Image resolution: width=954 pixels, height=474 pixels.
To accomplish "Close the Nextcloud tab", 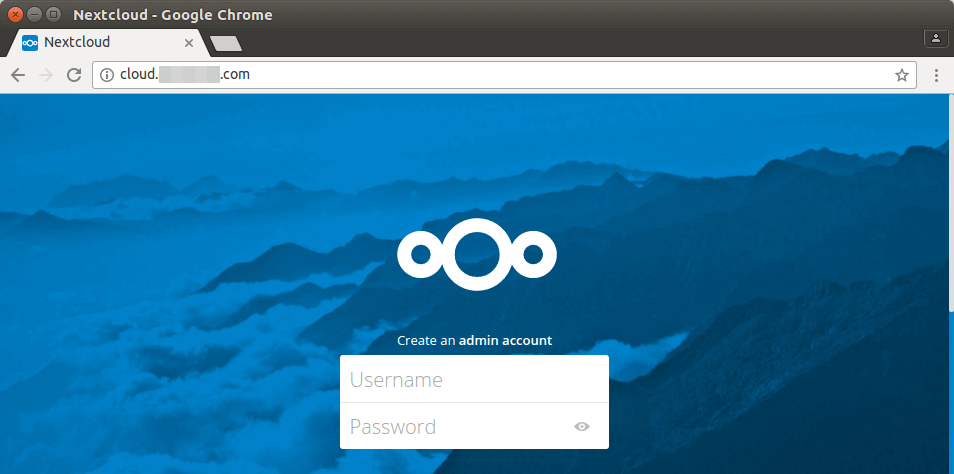I will click(x=189, y=43).
